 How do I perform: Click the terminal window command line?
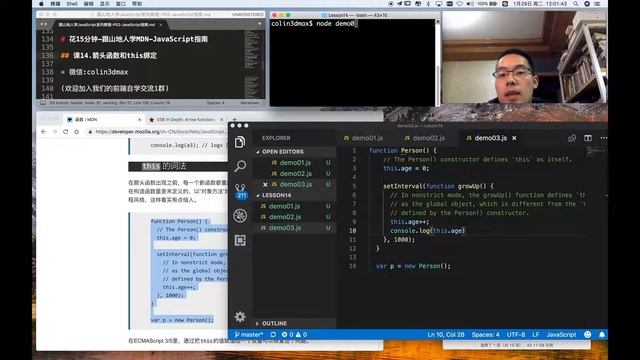(313, 24)
